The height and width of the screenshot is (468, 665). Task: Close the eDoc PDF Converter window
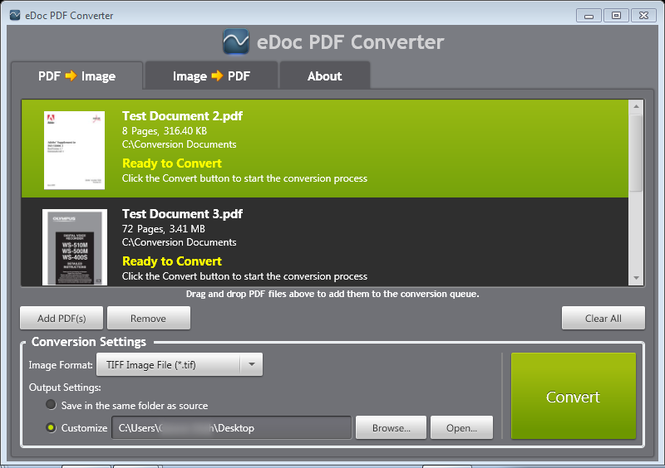pos(644,16)
